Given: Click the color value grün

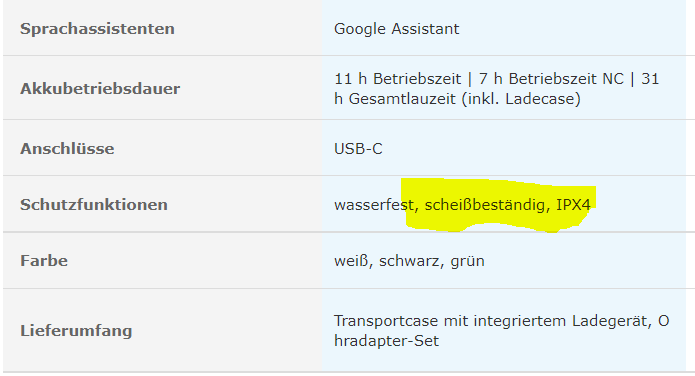Looking at the screenshot, I should pos(467,261).
